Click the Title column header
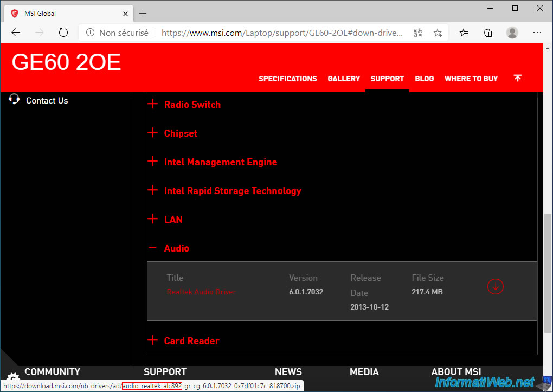Screen dimensions: 553x392 tap(175, 278)
